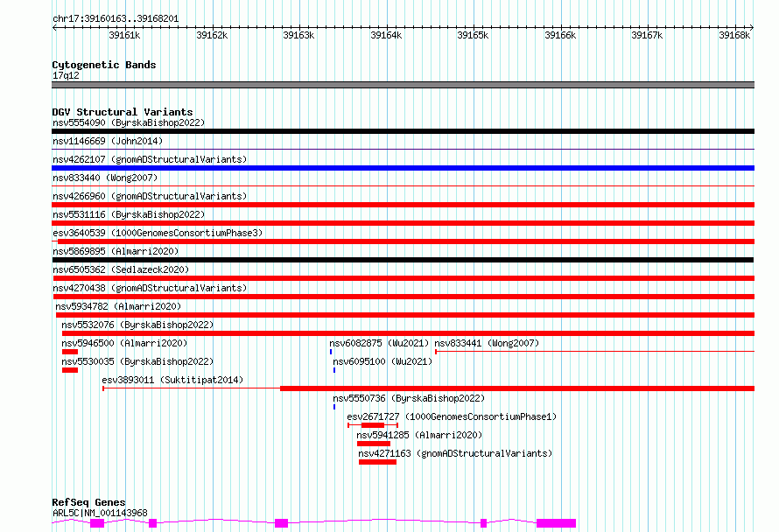Click the nsv4266960 gnomAD label
Screen dimensions: 779x532
point(150,196)
